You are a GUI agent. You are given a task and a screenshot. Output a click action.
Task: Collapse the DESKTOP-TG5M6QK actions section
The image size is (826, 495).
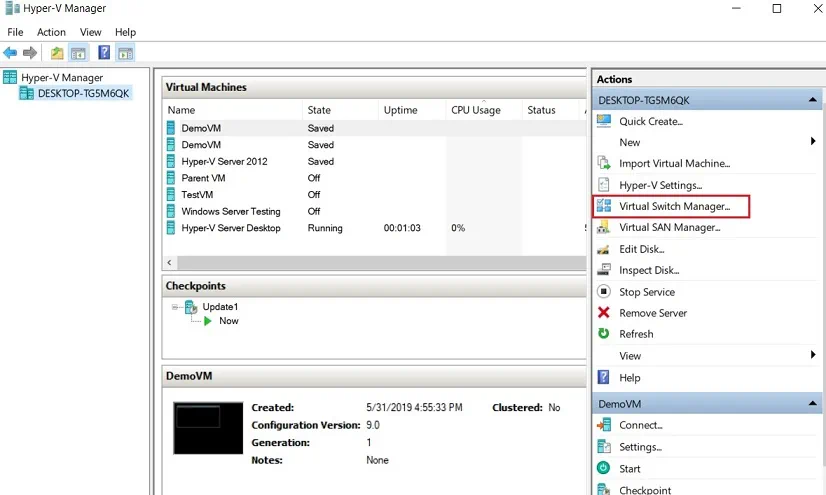click(813, 100)
